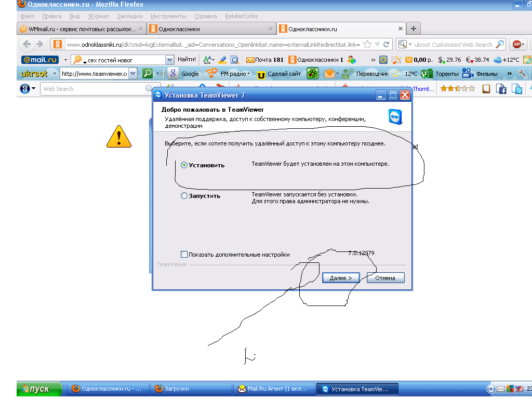
Task: Open the Переводчик translator tool
Action: click(x=365, y=74)
